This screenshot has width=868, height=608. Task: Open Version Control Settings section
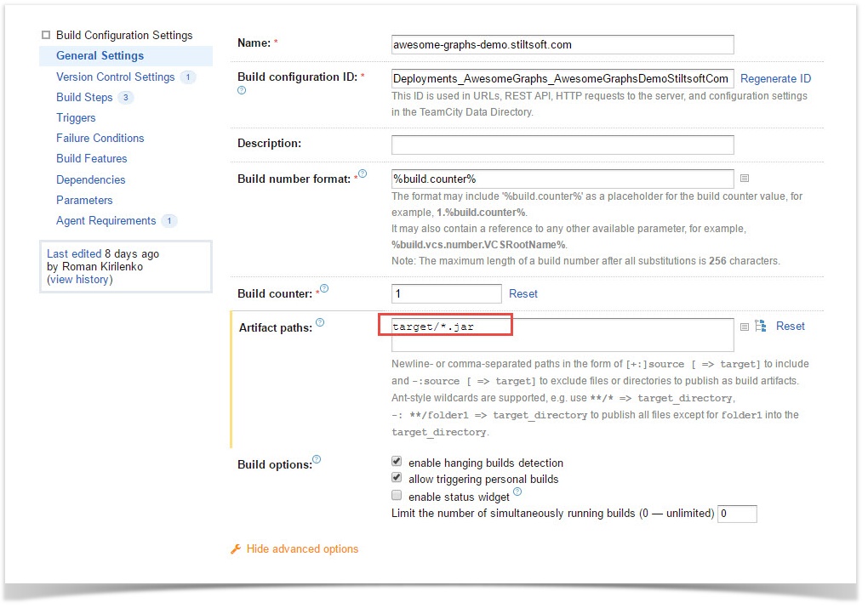click(x=115, y=77)
